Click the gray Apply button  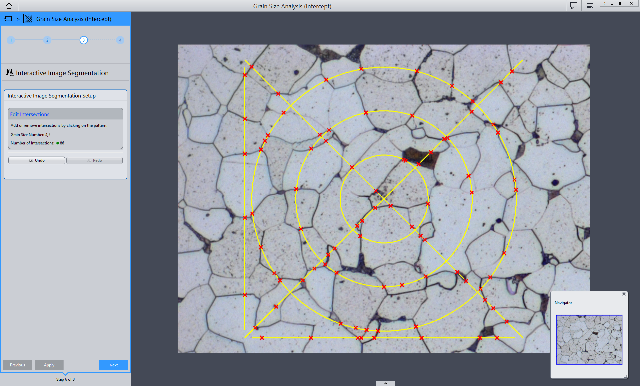pyautogui.click(x=49, y=365)
